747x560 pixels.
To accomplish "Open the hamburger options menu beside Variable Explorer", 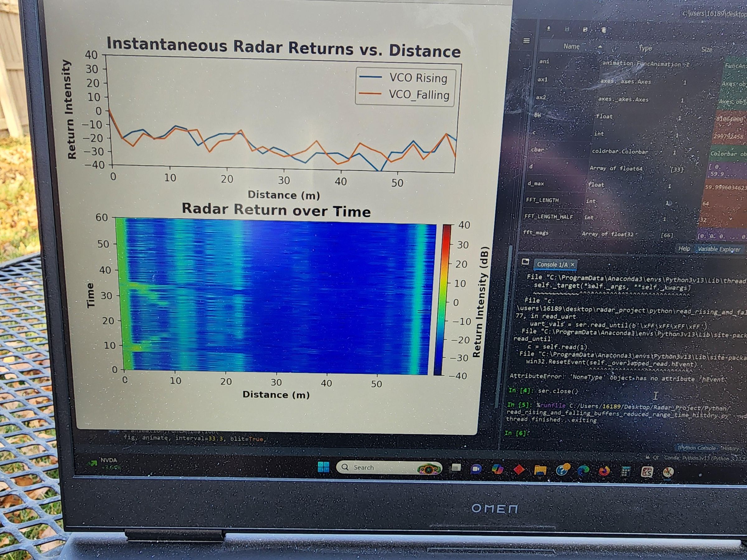I will 527,40.
